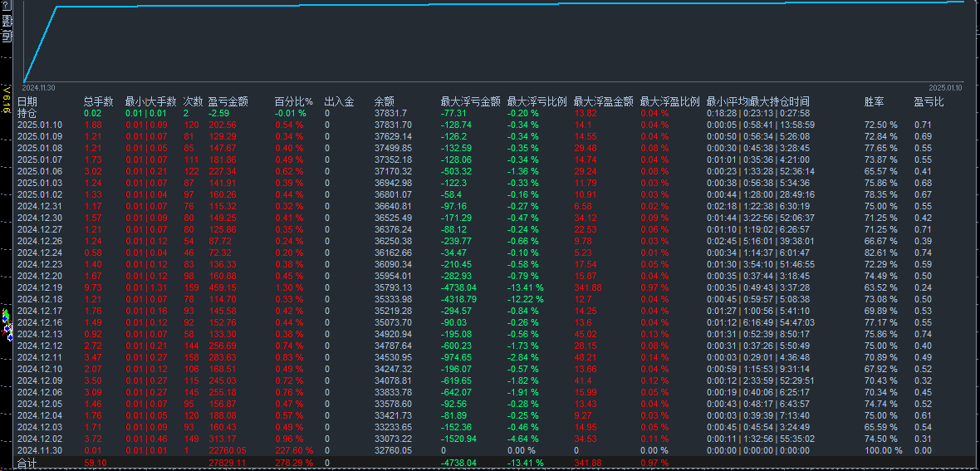Click the 次数 column header
Image resolution: width=980 pixels, height=471 pixels.
pyautogui.click(x=194, y=102)
